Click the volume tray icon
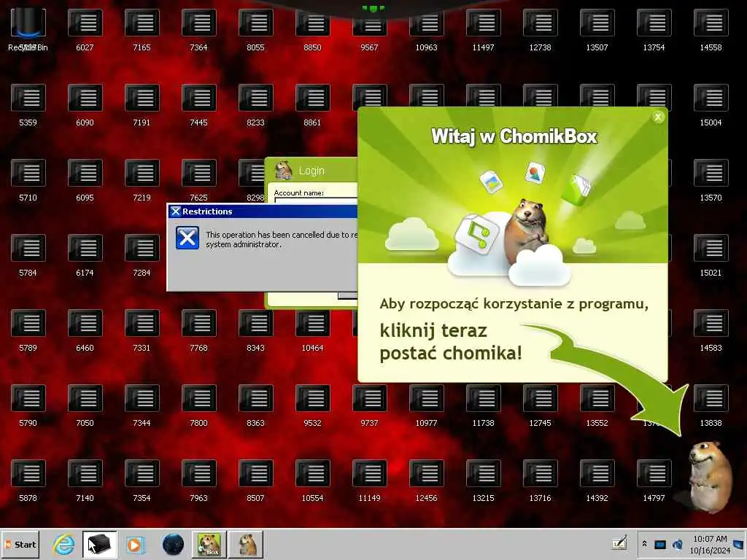 [x=678, y=544]
